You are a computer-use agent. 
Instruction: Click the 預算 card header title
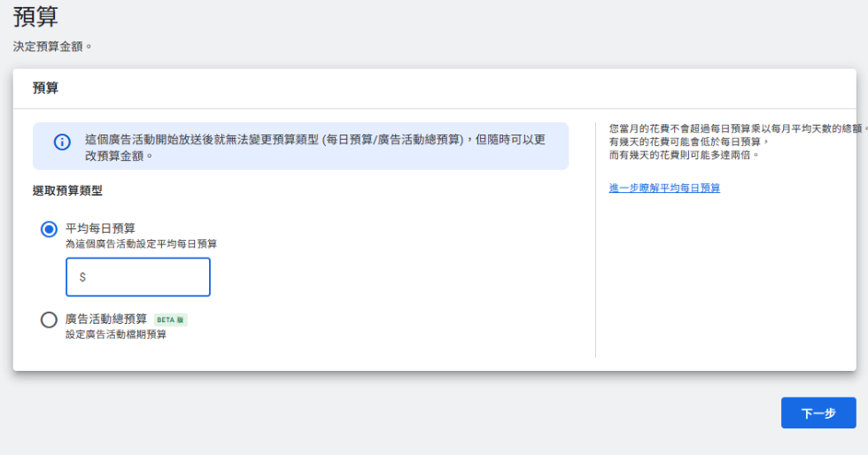pos(45,88)
